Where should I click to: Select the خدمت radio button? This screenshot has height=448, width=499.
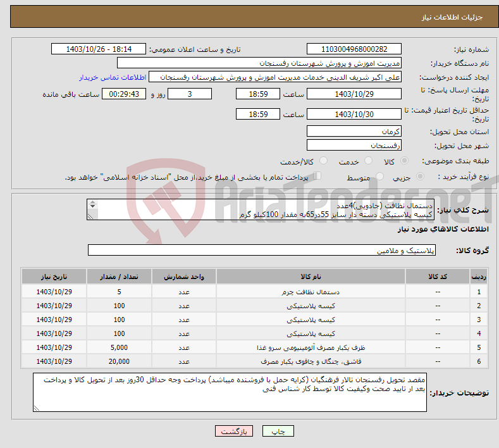(x=368, y=161)
